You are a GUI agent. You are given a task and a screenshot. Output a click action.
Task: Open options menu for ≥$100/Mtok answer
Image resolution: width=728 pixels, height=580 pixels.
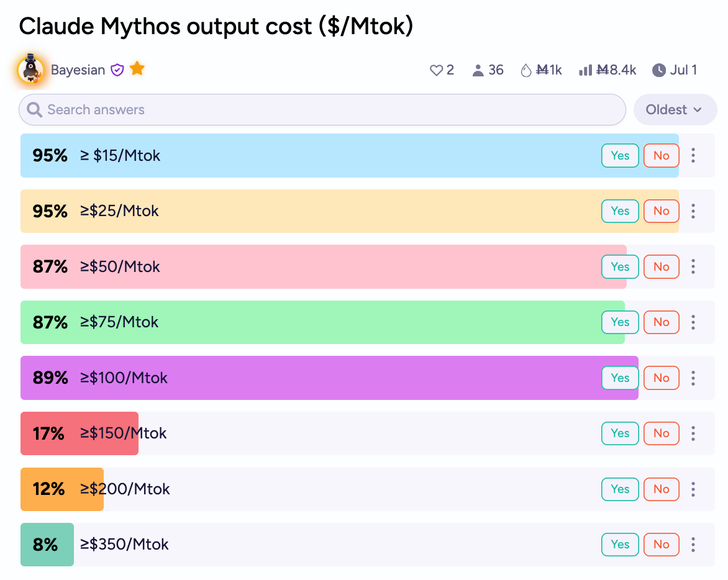(x=693, y=378)
